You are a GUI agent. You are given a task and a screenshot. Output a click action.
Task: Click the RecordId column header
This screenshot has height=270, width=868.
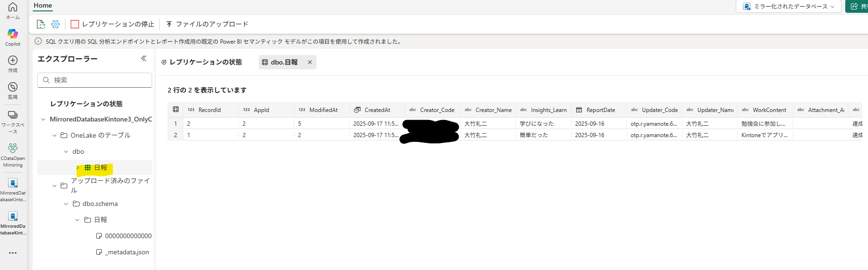point(211,110)
